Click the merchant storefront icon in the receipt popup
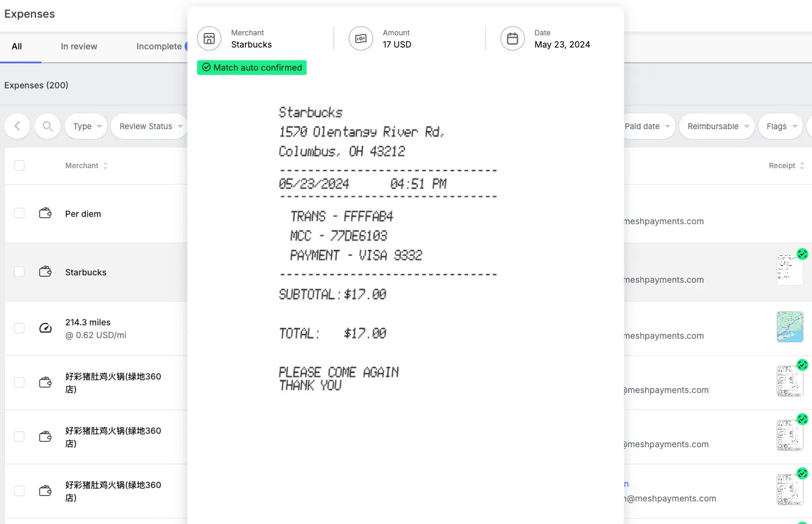 [x=209, y=39]
